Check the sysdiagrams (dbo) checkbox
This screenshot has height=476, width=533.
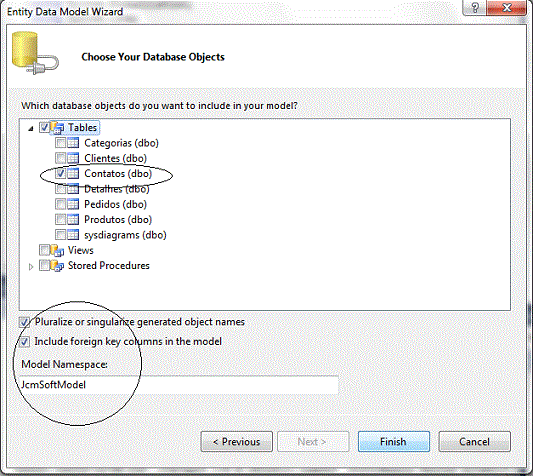tap(60, 235)
